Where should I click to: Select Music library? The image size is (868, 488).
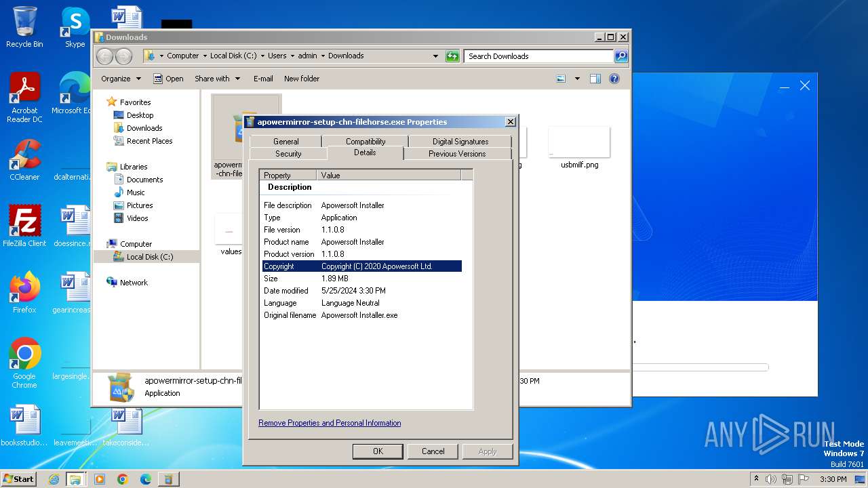coord(136,192)
